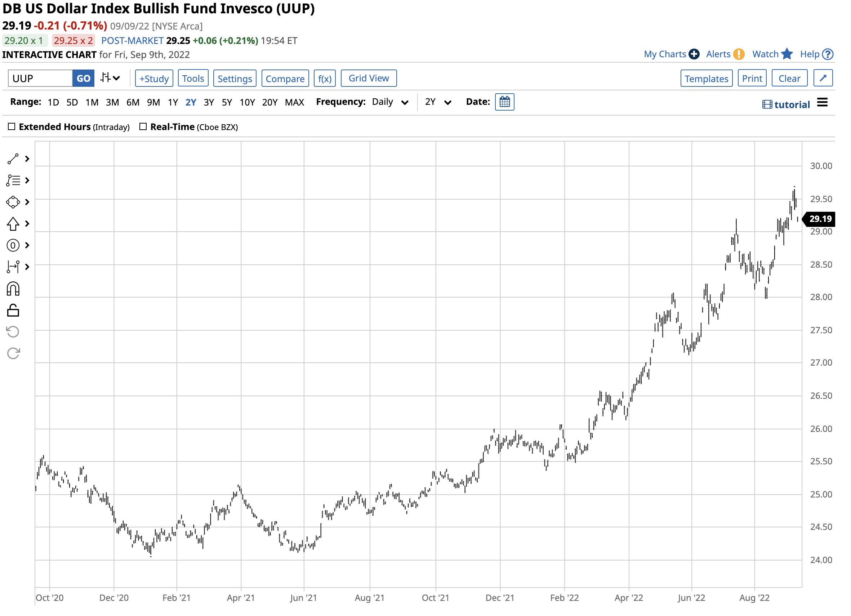
Task: Click the unlock drawings padlock icon
Action: coord(13,311)
